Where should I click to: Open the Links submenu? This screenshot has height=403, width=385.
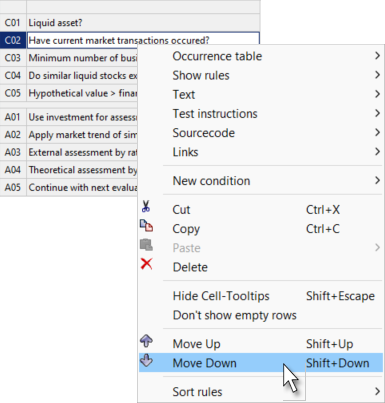(x=261, y=152)
